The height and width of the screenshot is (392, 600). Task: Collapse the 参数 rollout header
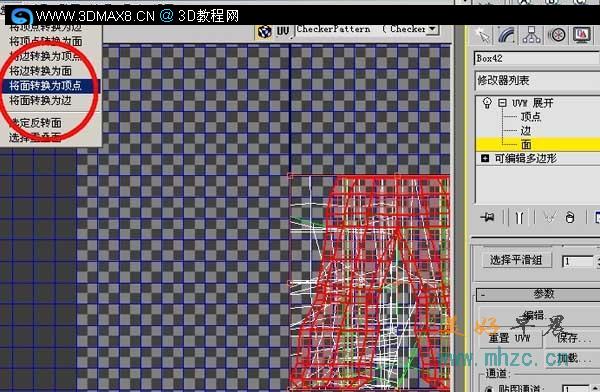538,294
